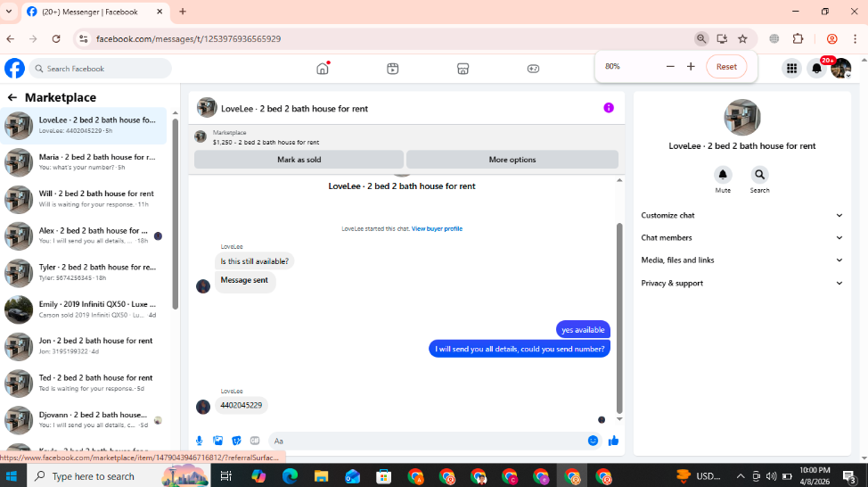868x487 pixels.
Task: Open Alex conversation in chat list
Action: pyautogui.click(x=84, y=236)
